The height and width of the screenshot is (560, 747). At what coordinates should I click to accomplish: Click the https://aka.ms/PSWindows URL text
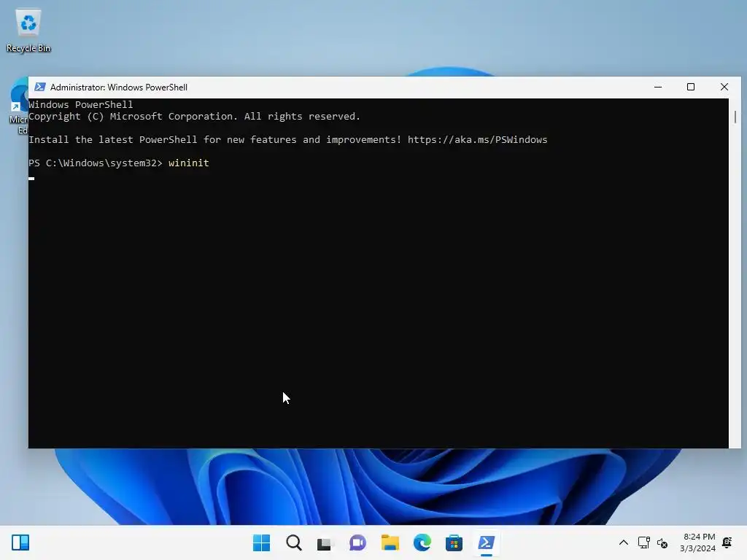(477, 139)
